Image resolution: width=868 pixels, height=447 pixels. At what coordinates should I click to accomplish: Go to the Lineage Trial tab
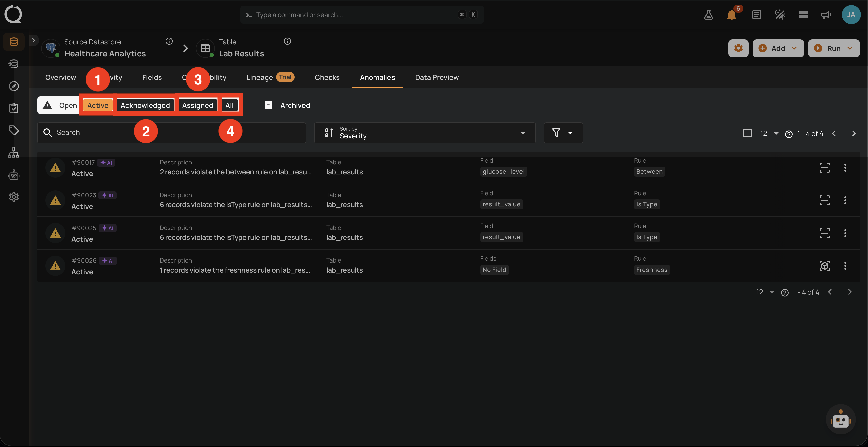coord(270,77)
